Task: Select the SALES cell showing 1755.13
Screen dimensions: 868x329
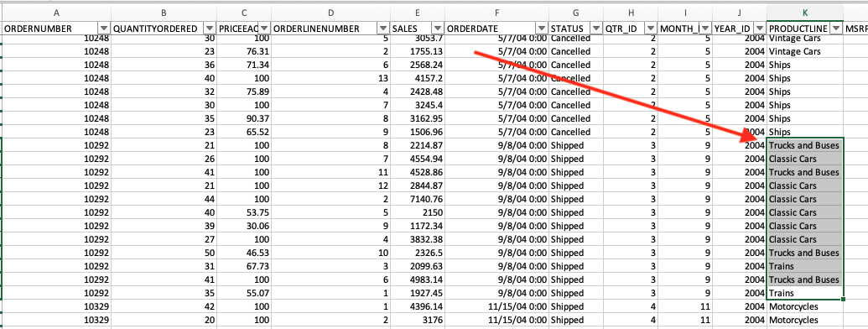Action: (417, 51)
